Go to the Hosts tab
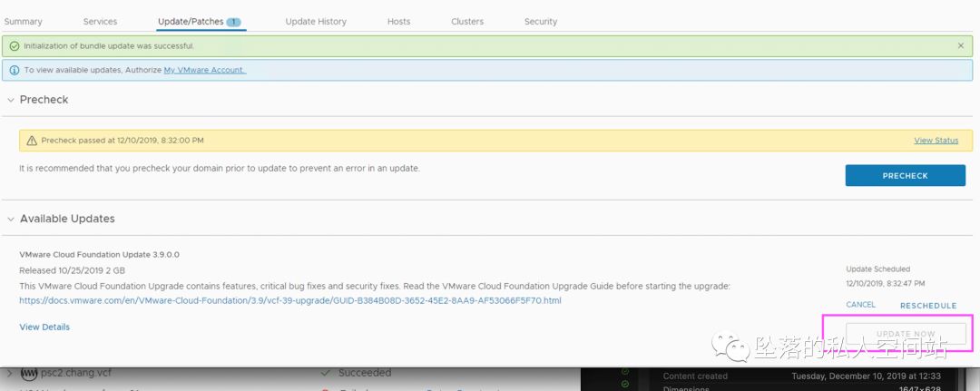Screen dimensions: 980x391 coord(398,21)
